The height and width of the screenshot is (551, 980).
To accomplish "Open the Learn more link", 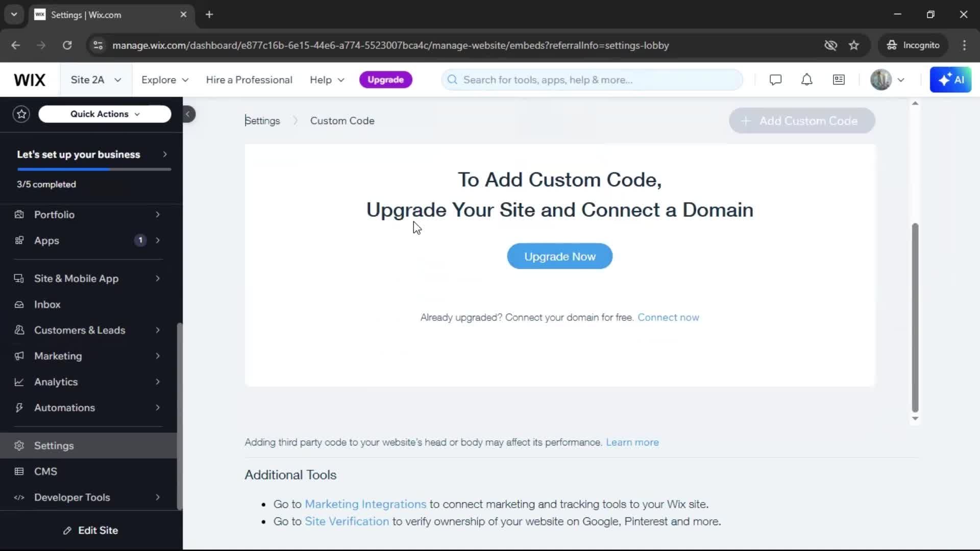I will tap(632, 442).
